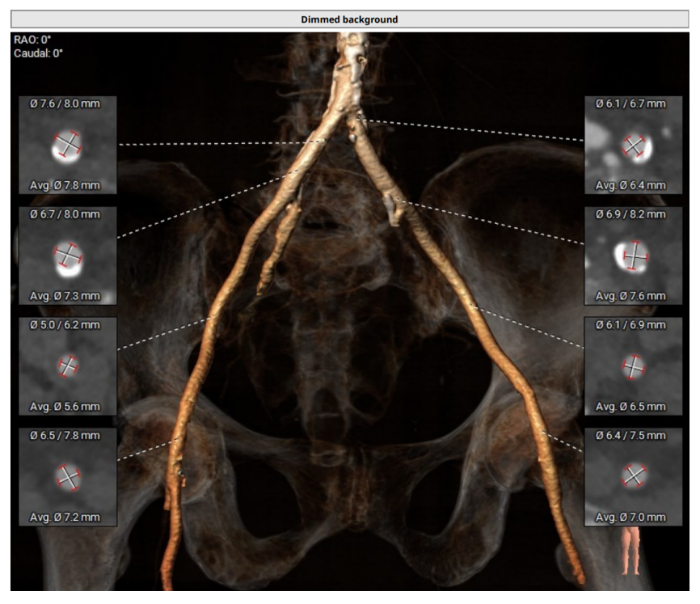Open cross-section thumbnail with Avg. Ø 7.8 mm
The height and width of the screenshot is (604, 700).
point(68,145)
